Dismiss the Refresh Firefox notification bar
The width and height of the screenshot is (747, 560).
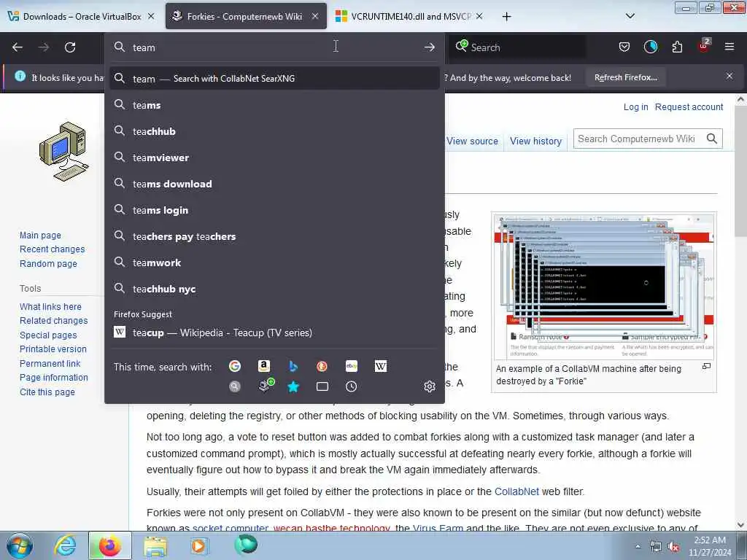pos(729,76)
